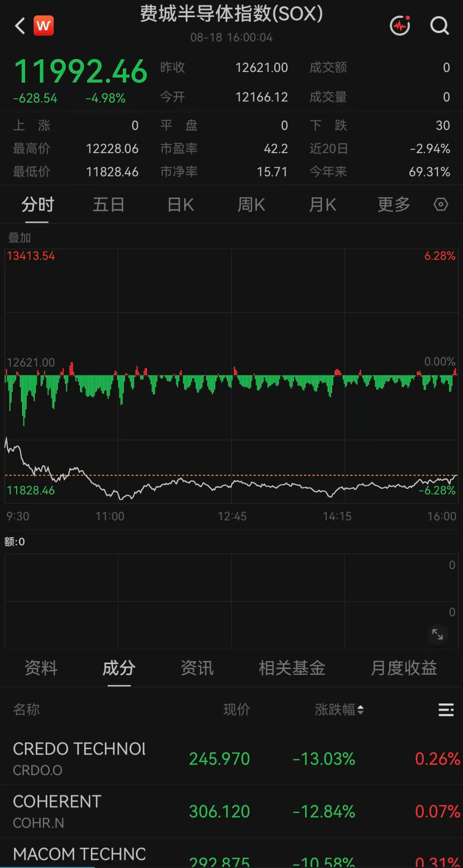
Task: Tap 市盈率 value 42.2
Action: pos(276,149)
